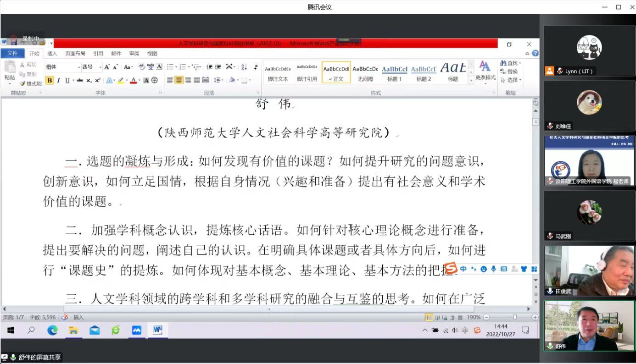Expand the styles gallery more arrow
Viewport: 636px width, 364px height.
(471, 81)
